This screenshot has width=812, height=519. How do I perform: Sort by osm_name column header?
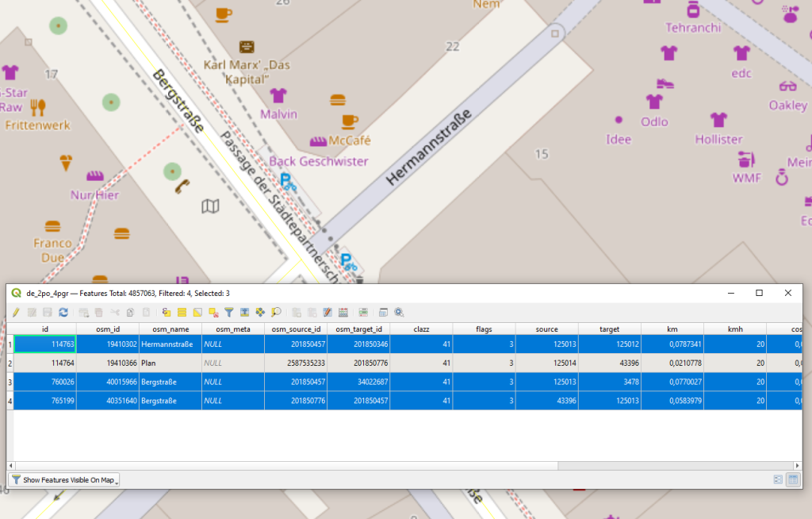tap(170, 329)
